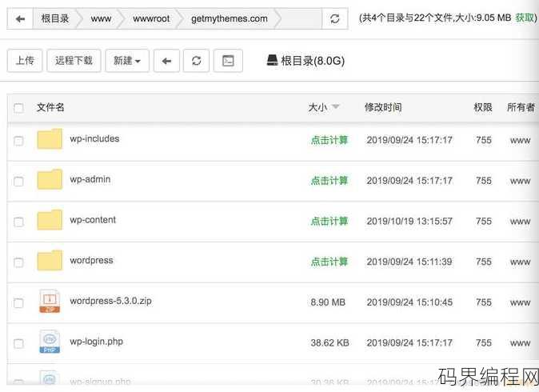
Task: Click the PHP icon of wp-login.php
Action: coord(50,342)
